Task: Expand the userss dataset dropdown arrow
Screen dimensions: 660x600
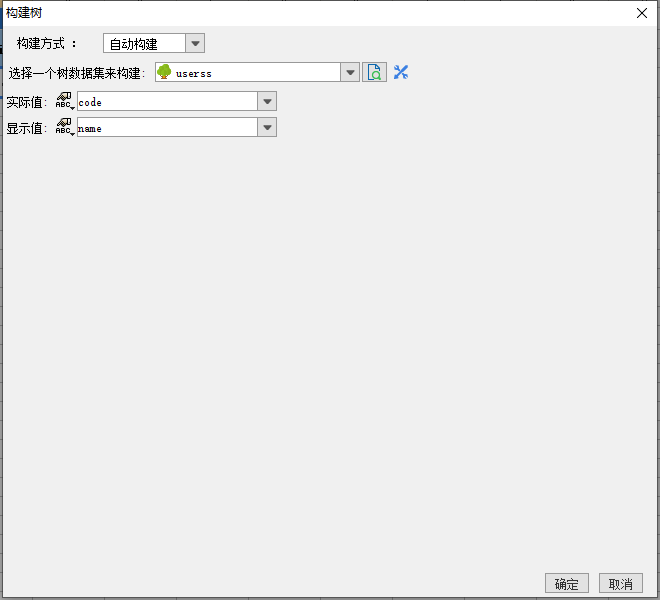Action: (x=350, y=72)
